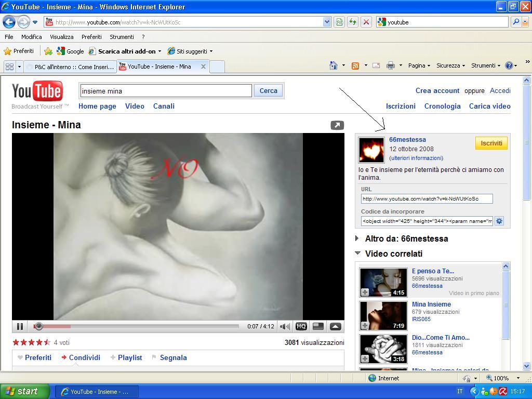Click the video progress bar scrubber handle
532x399 pixels.
[38, 326]
